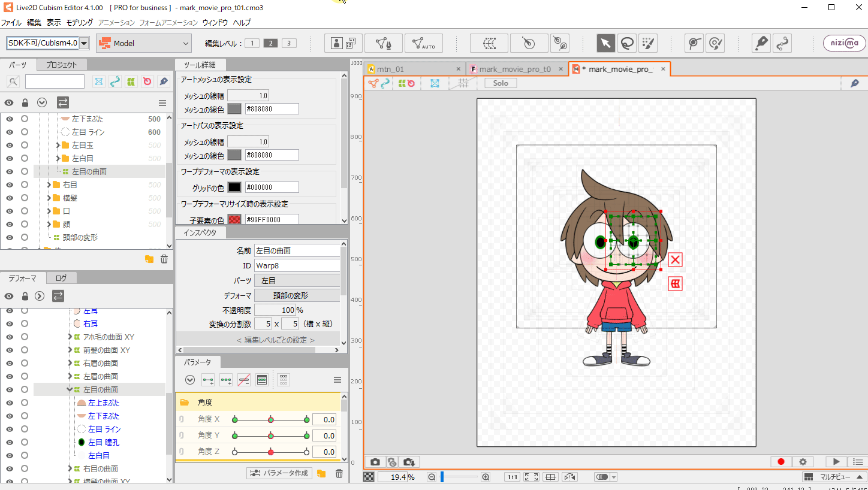Click the texture atlas edit icon
The width and height of the screenshot is (868, 490).
point(343,43)
